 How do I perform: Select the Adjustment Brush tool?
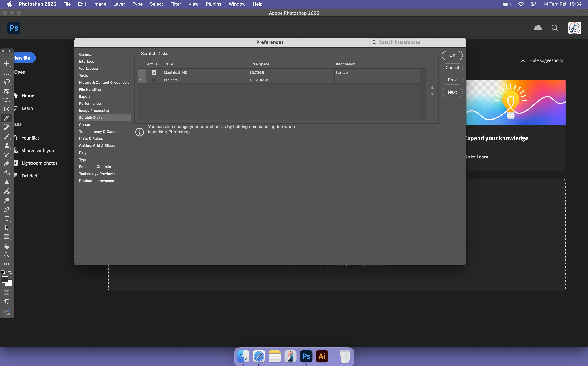pos(6,191)
